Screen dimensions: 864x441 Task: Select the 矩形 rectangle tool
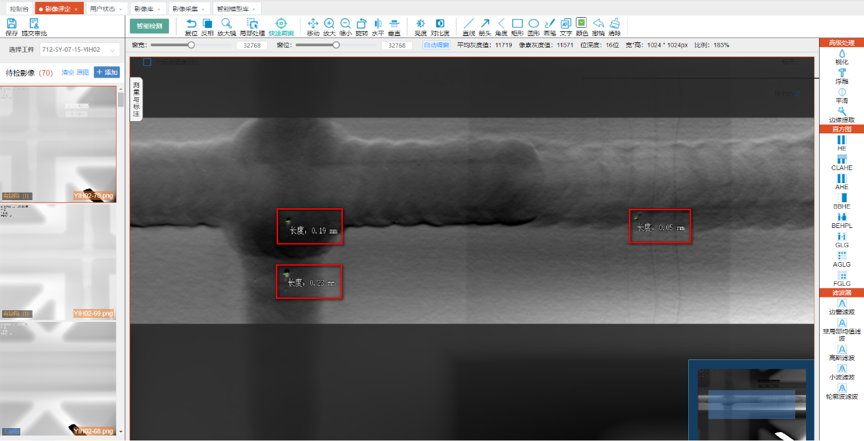coord(517,25)
